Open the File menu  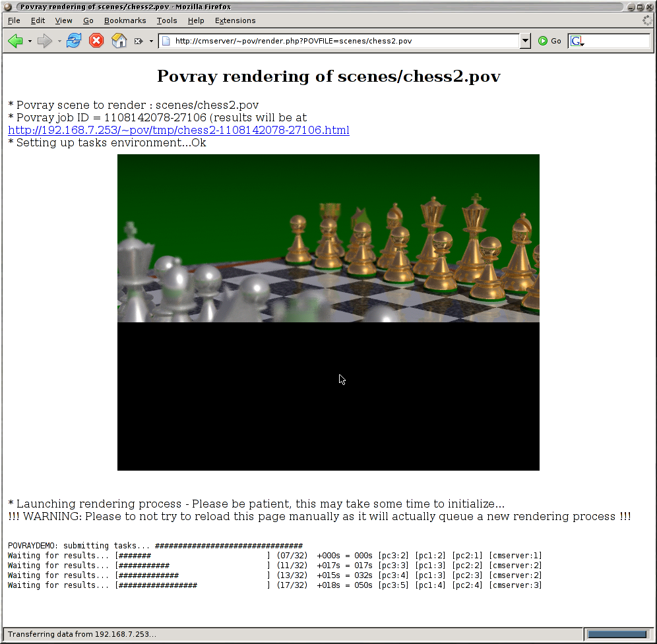14,20
